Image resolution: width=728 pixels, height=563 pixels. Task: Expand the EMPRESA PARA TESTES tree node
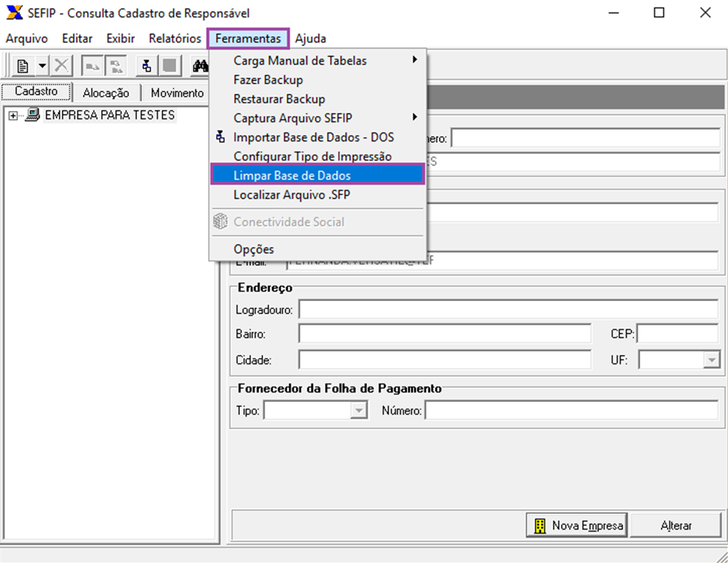point(13,115)
